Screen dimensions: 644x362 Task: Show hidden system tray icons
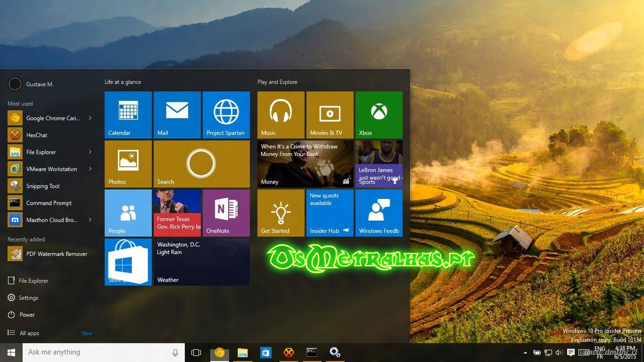526,353
